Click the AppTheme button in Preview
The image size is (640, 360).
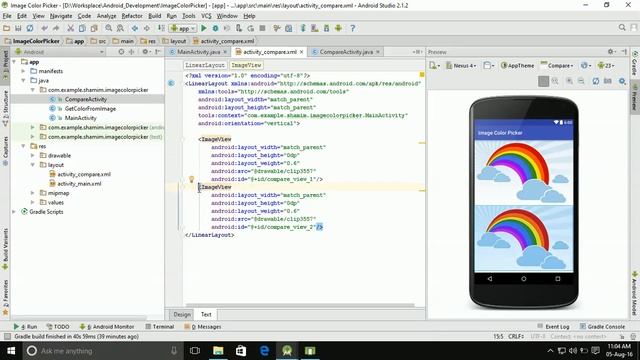tap(517, 65)
